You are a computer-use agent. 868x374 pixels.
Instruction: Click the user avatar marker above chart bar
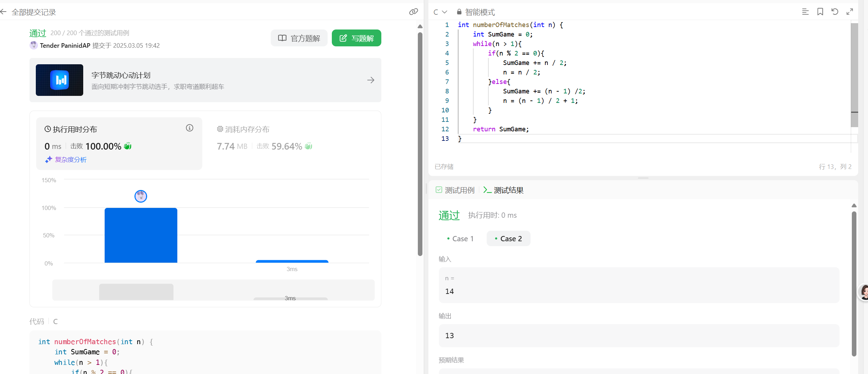coord(141,196)
